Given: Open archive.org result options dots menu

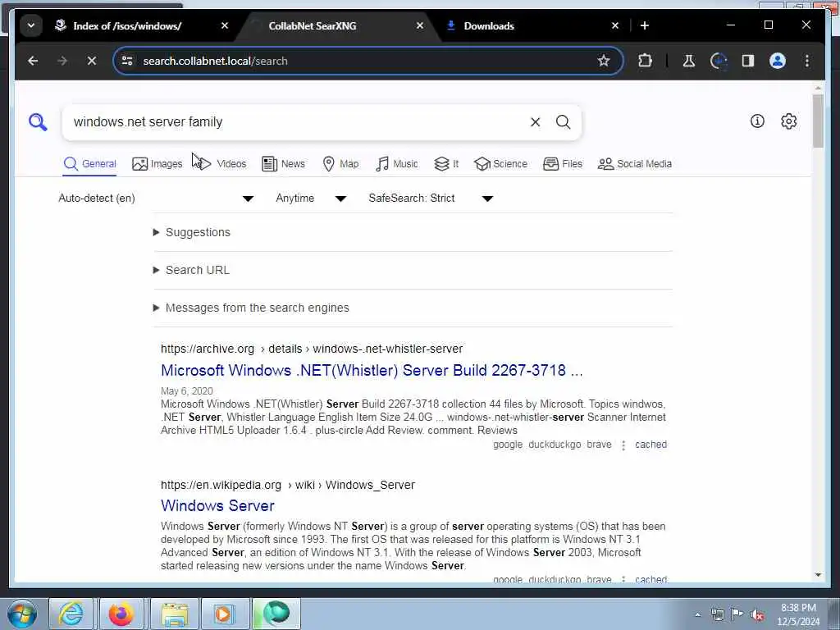Looking at the screenshot, I should pyautogui.click(x=623, y=445).
